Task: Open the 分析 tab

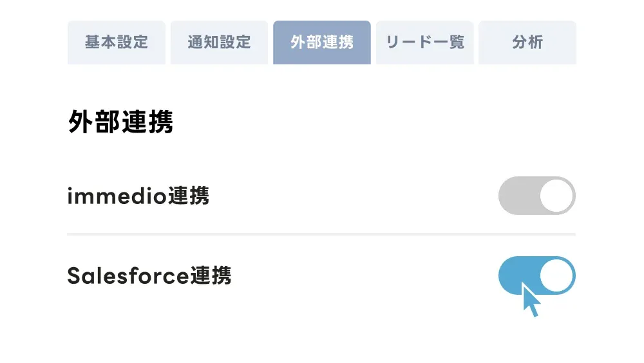Action: click(527, 42)
